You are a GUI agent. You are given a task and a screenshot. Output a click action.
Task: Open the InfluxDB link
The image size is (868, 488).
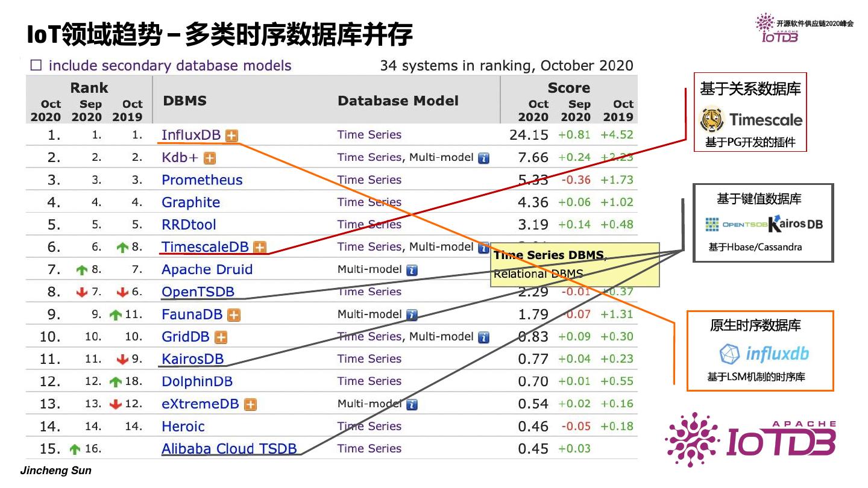pyautogui.click(x=191, y=135)
